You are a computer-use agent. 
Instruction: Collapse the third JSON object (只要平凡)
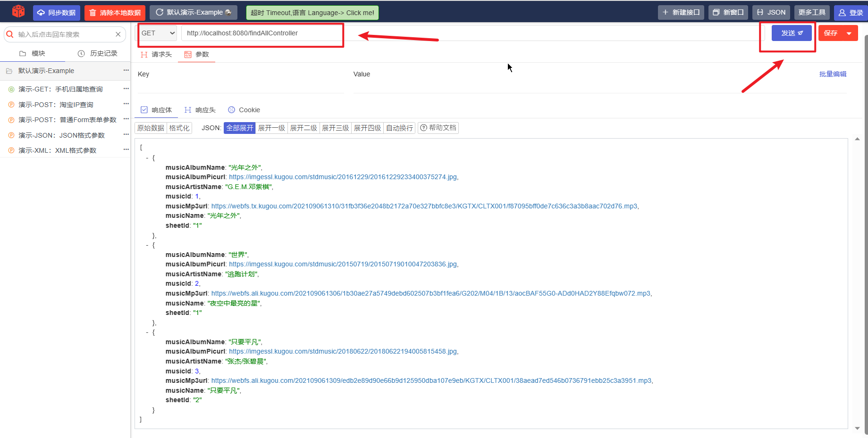[x=147, y=332]
